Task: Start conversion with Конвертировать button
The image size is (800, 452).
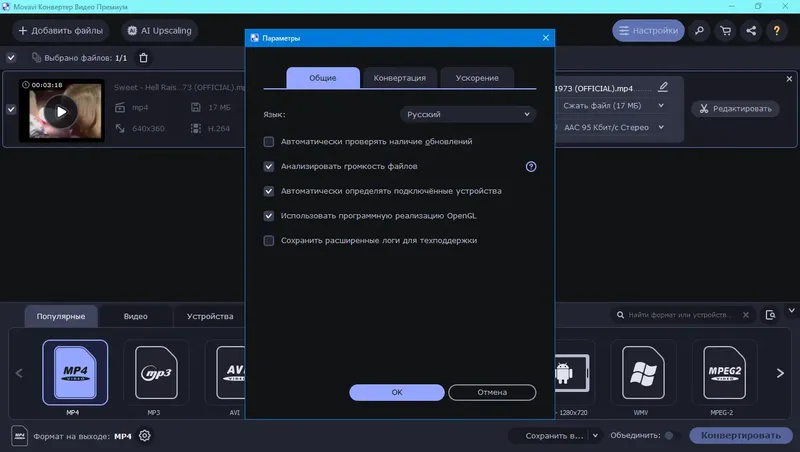Action: pos(741,436)
